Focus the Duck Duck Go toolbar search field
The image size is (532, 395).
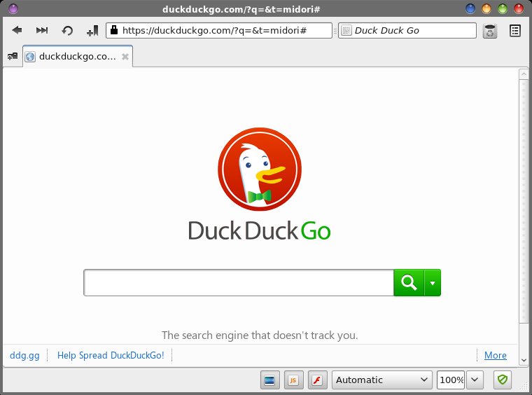pos(407,31)
